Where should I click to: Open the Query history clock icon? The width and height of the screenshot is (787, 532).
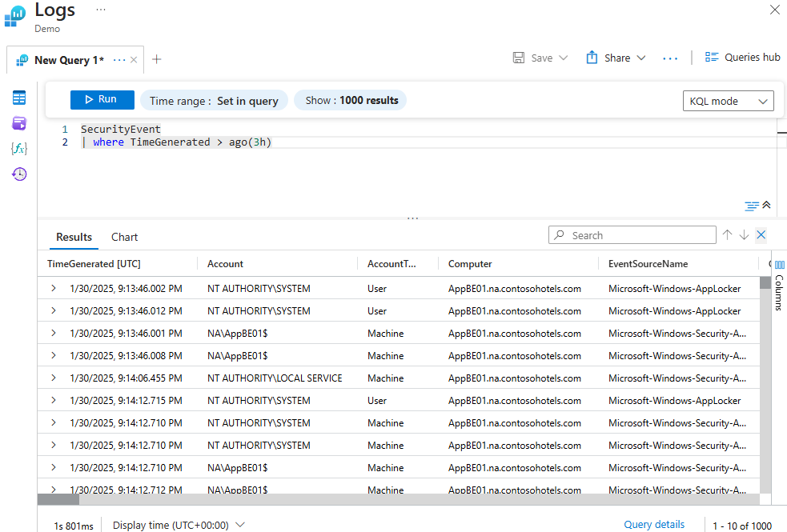pyautogui.click(x=19, y=174)
